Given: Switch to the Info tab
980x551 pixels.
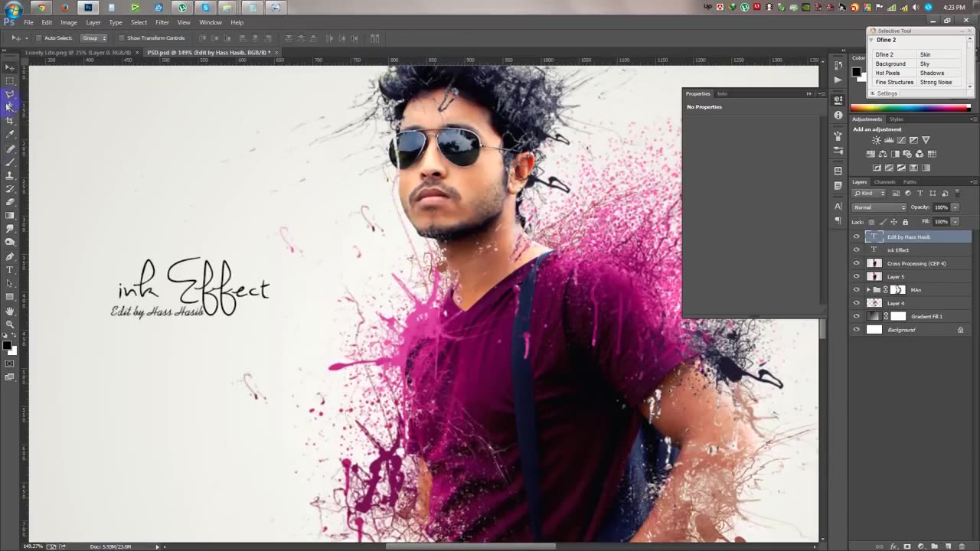Looking at the screenshot, I should (x=722, y=93).
